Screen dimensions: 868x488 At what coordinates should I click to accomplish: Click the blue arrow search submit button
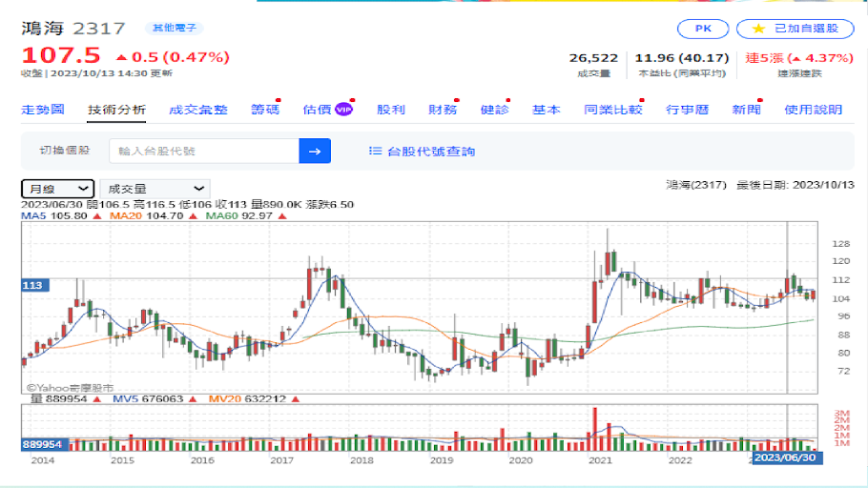pos(315,151)
